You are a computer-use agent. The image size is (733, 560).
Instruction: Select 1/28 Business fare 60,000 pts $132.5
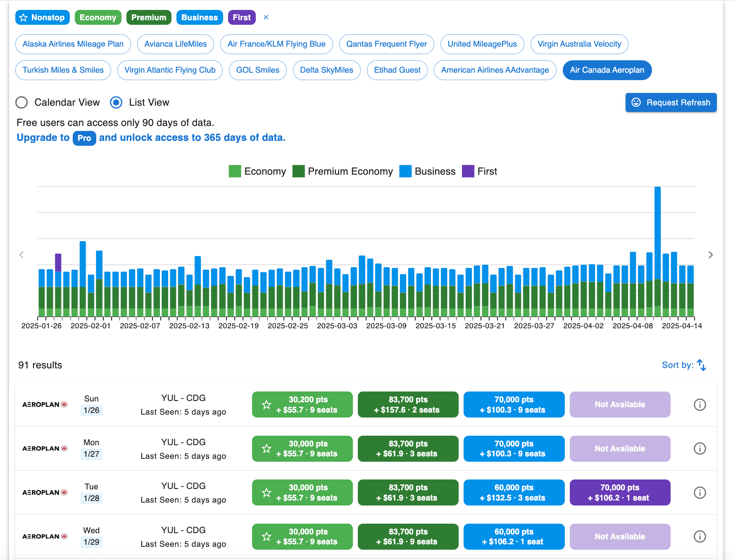[x=514, y=493]
